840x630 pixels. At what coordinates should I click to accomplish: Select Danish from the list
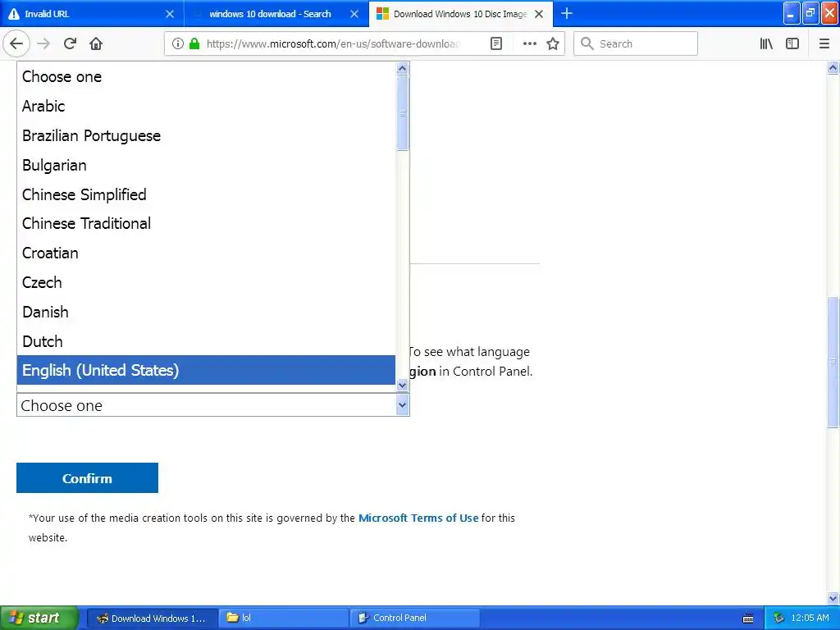(206, 312)
